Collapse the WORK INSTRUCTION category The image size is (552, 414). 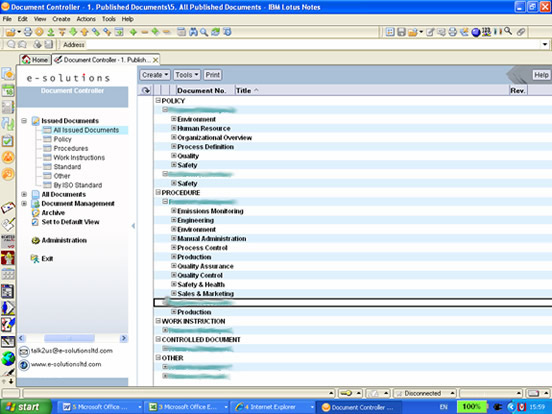(158, 321)
